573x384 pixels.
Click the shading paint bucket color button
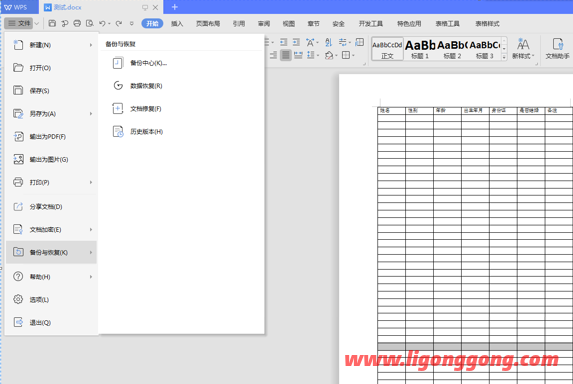(x=329, y=55)
